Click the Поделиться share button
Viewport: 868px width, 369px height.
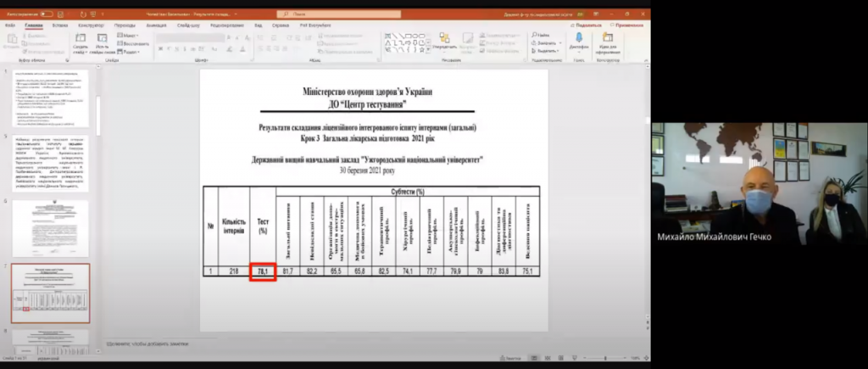click(586, 25)
